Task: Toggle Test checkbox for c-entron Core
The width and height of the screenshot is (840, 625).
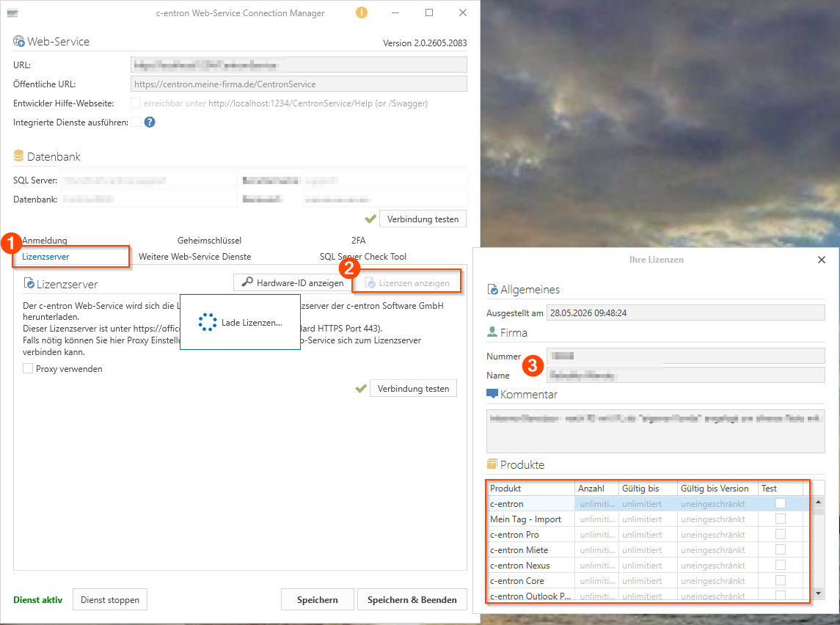Action: click(781, 580)
